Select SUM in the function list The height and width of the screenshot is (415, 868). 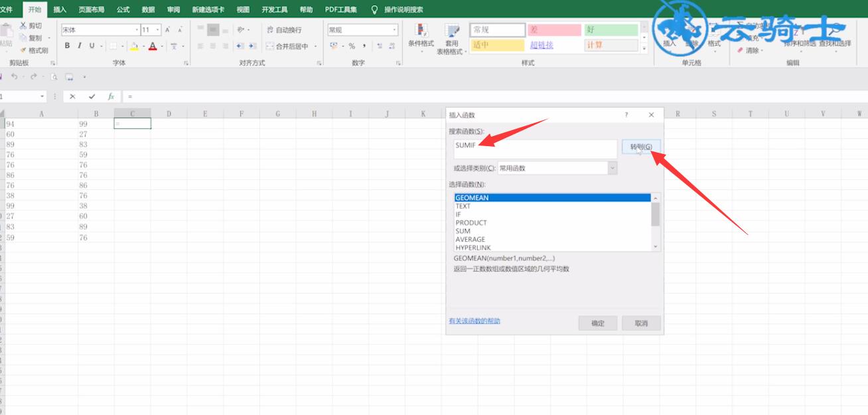463,231
